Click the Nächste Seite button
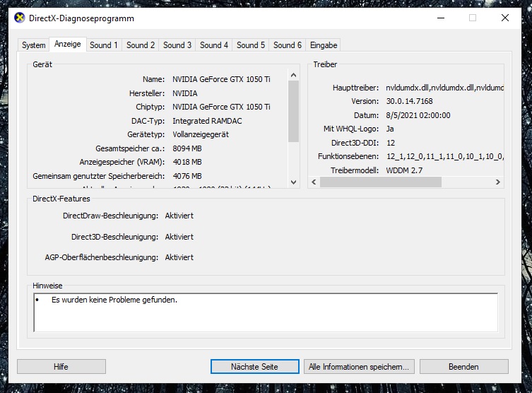This screenshot has height=393, width=532. [255, 367]
